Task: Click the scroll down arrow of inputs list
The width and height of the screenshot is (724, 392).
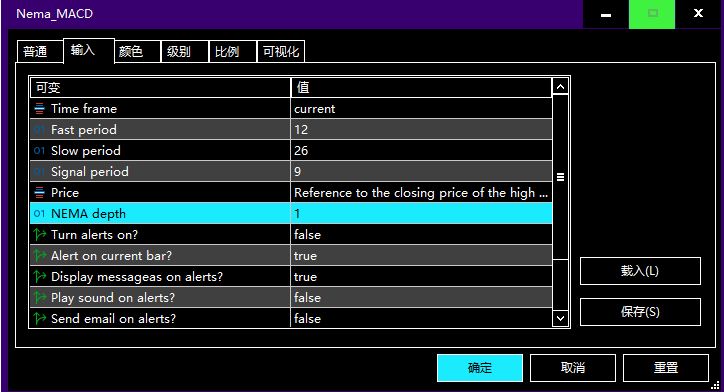Action: pyautogui.click(x=560, y=318)
